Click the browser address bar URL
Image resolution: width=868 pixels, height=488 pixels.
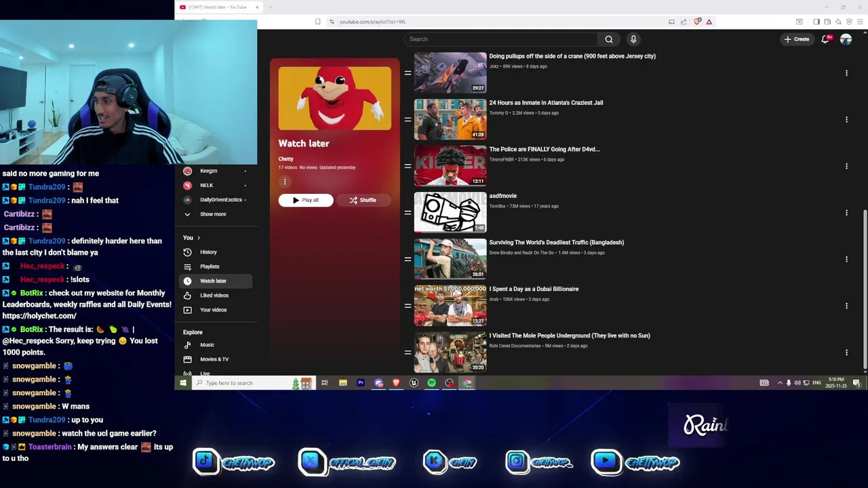(372, 22)
